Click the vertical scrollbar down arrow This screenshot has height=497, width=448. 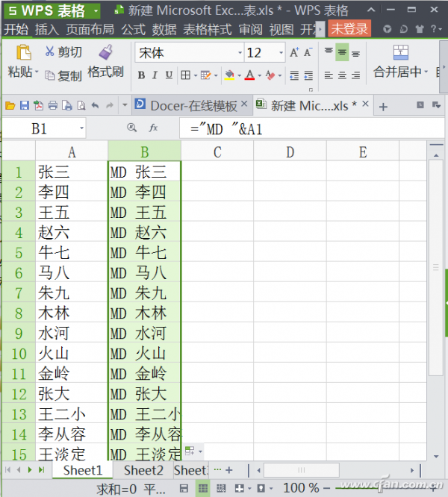tap(436, 457)
